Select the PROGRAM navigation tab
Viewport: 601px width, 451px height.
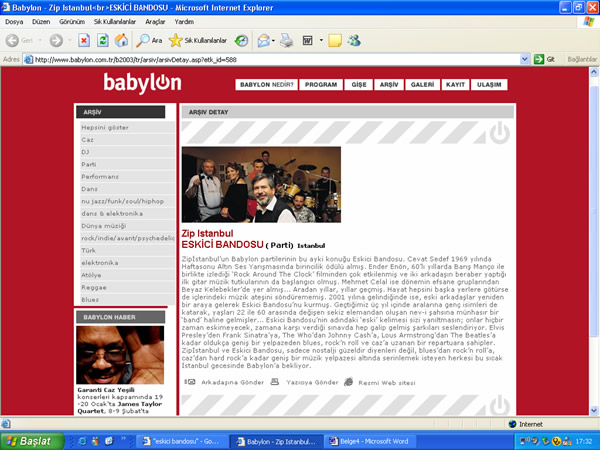click(320, 85)
